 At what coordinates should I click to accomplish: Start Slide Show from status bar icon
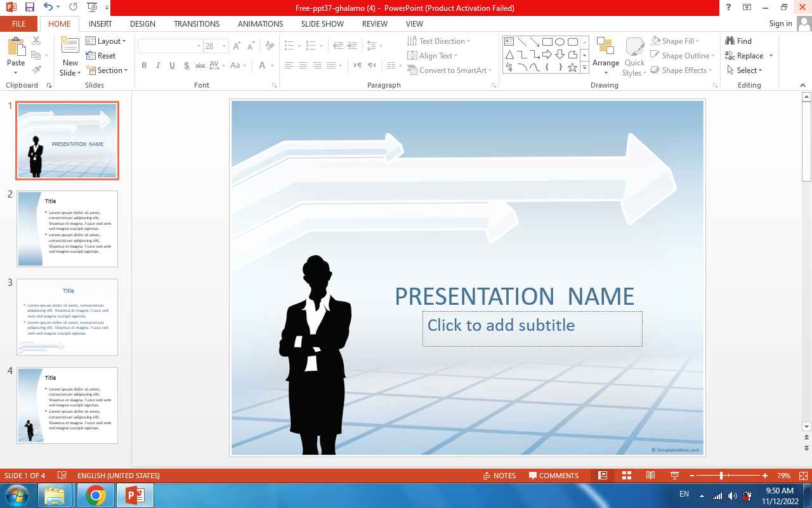point(674,476)
